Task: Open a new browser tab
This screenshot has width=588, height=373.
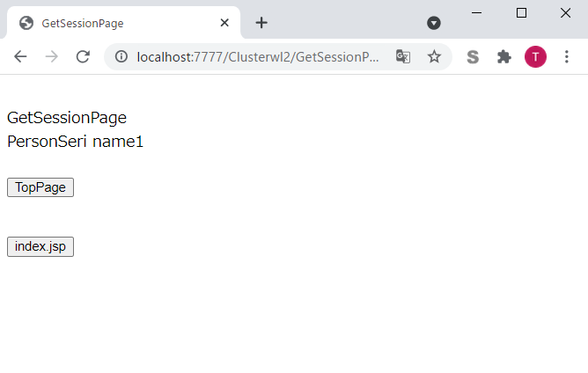Action: click(261, 23)
